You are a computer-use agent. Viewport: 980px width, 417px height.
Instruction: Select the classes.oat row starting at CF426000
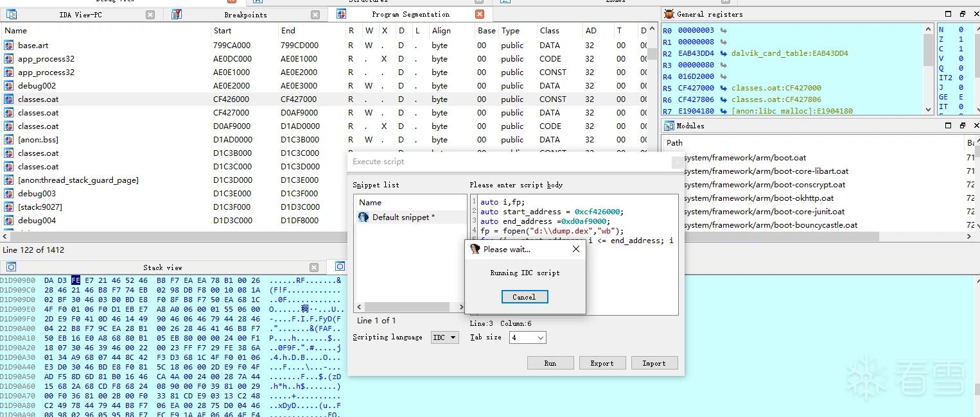(324, 99)
